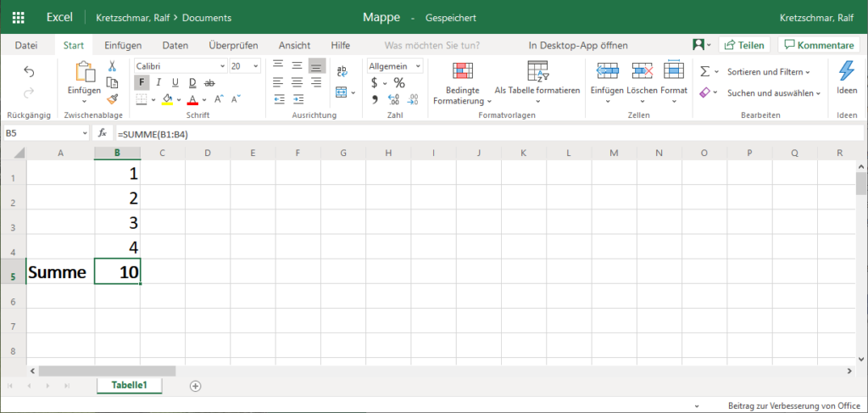Click the Teilen share button
The width and height of the screenshot is (868, 413).
[x=743, y=45]
